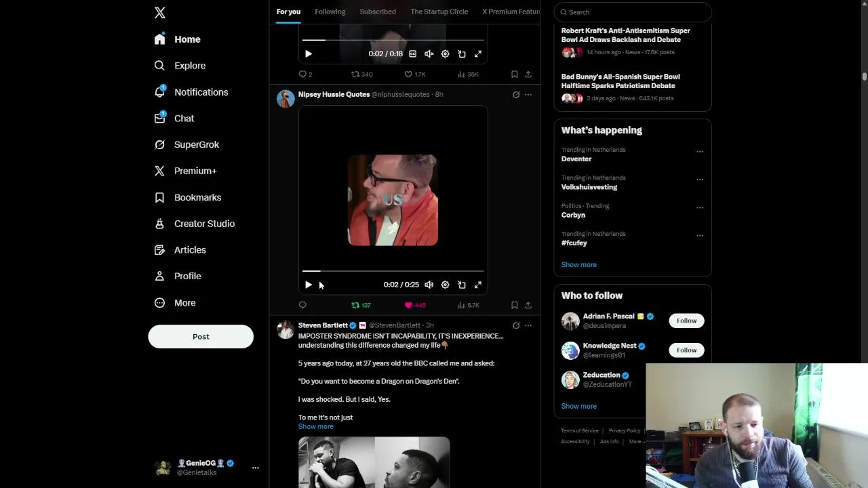Open more options on Nipsey Hussle post
The width and height of the screenshot is (868, 488).
(x=528, y=95)
